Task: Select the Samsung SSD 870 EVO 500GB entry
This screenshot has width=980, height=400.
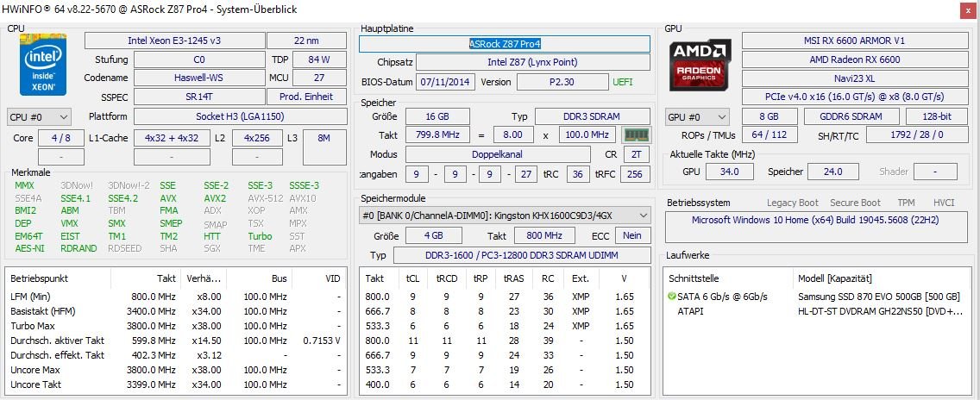Action: click(x=879, y=297)
